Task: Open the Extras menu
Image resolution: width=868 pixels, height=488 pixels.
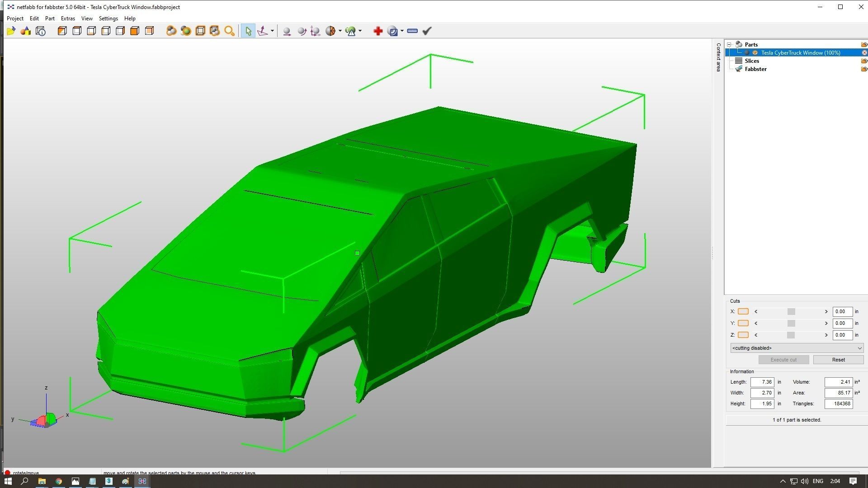Action: tap(68, 19)
